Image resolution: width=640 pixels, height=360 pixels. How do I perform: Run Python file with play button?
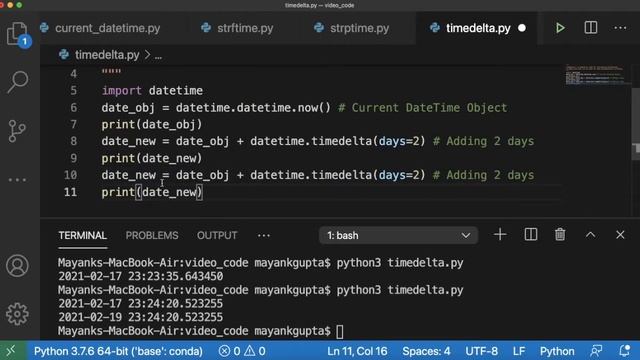click(560, 28)
